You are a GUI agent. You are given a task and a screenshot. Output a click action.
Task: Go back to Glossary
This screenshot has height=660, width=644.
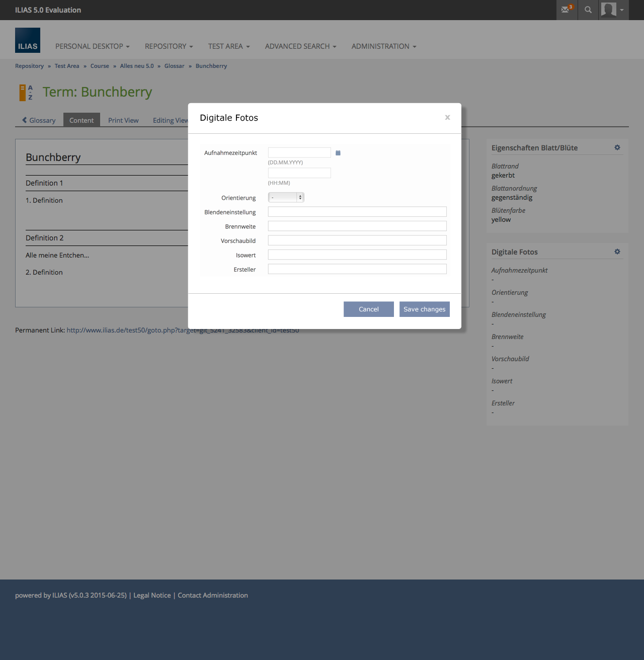(39, 120)
